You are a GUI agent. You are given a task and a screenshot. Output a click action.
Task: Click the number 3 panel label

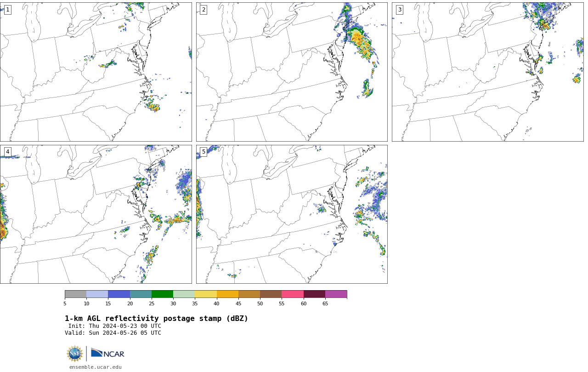pyautogui.click(x=399, y=10)
